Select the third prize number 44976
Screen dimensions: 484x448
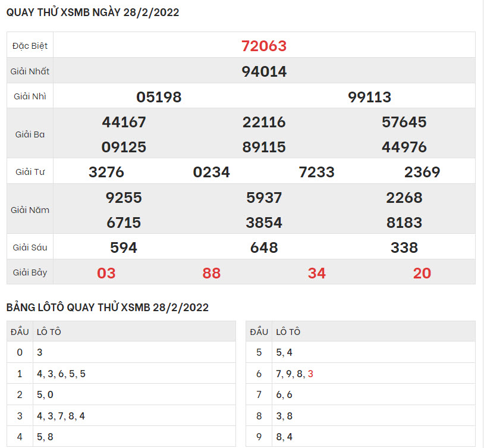point(404,147)
